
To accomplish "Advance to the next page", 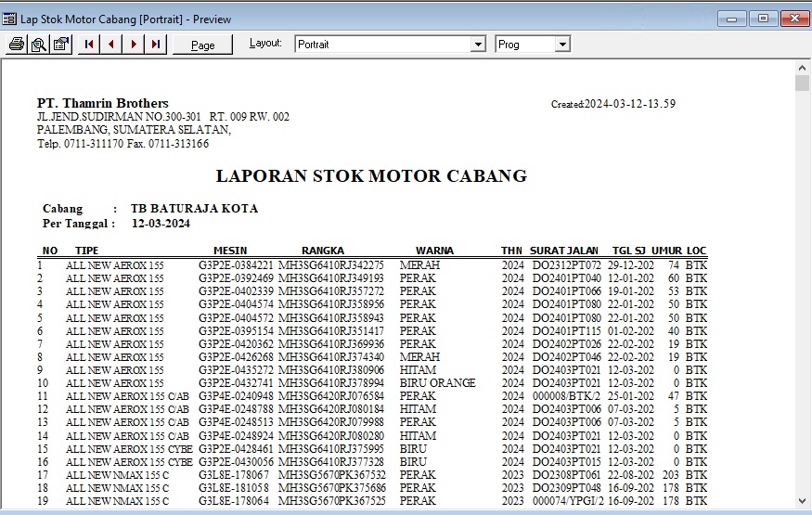I will click(134, 44).
